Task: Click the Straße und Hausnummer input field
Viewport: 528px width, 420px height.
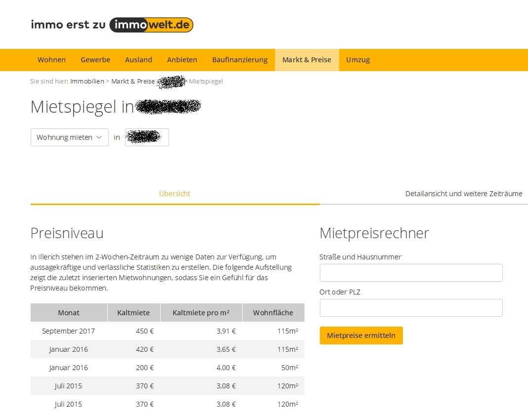Action: point(411,272)
